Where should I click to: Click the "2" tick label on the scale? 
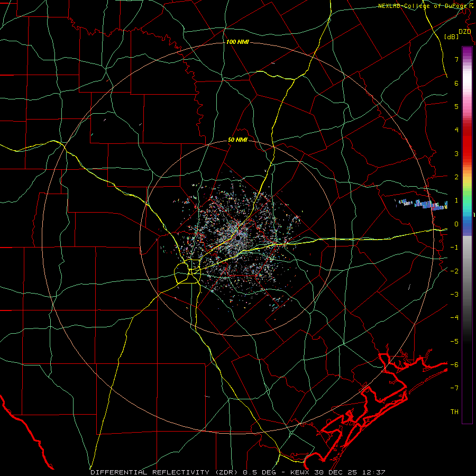456,177
